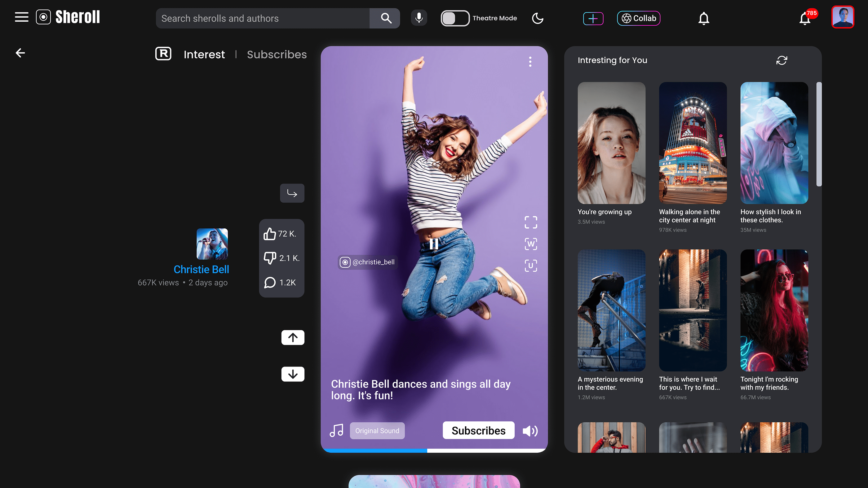Open the user profile avatar menu

click(x=842, y=17)
